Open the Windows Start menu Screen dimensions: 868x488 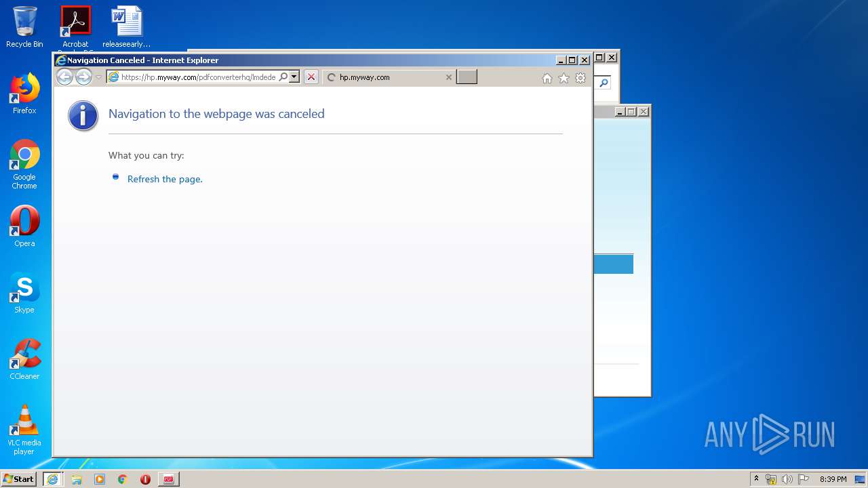tap(18, 479)
